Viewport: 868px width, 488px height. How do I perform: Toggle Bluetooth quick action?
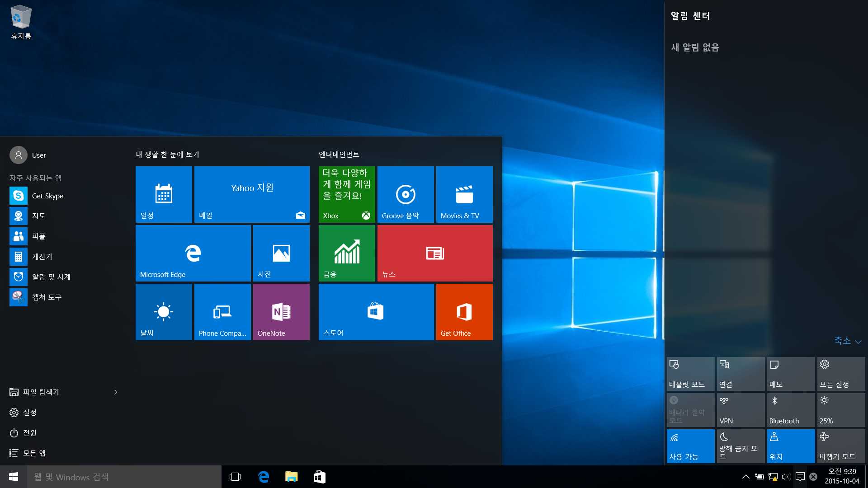point(791,410)
